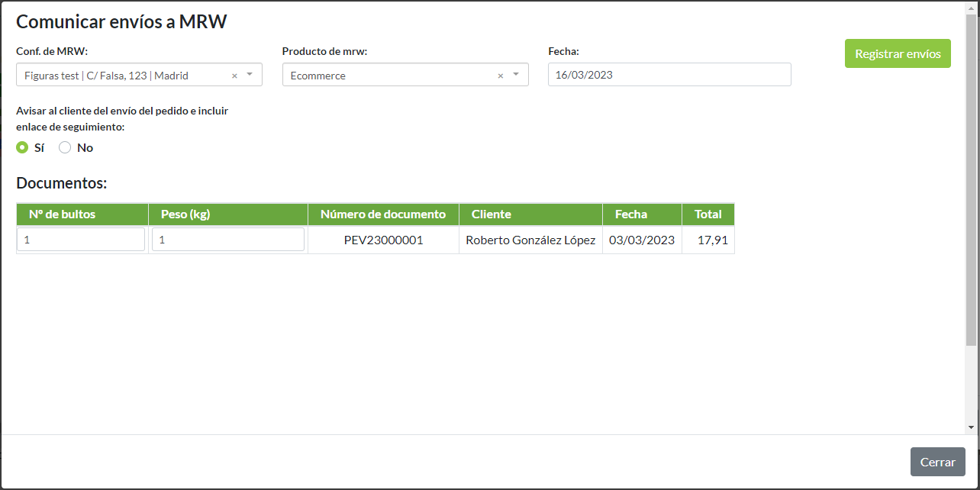Click the Total column header
Viewport: 980px width, 490px height.
pos(708,214)
